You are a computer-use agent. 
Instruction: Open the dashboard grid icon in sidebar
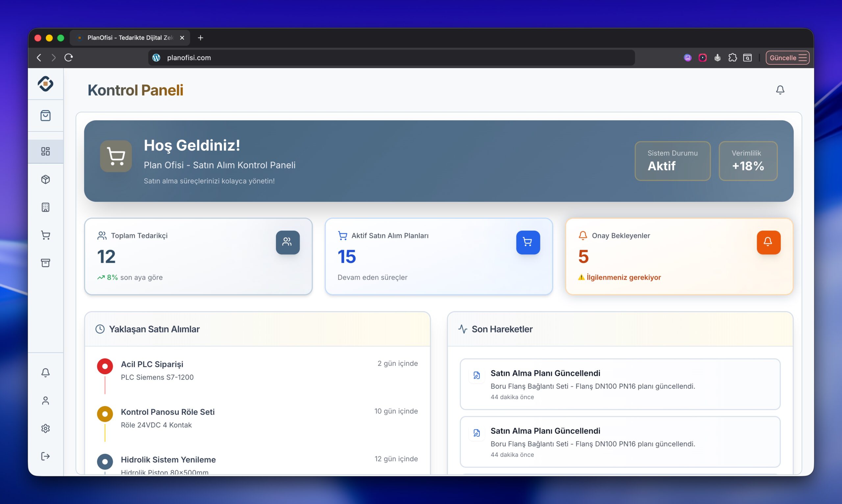(45, 151)
